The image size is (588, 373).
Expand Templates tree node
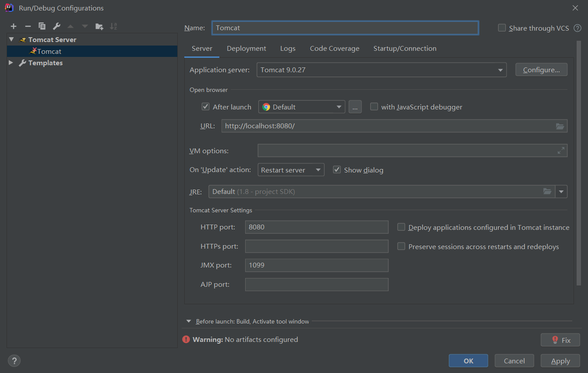pyautogui.click(x=11, y=63)
